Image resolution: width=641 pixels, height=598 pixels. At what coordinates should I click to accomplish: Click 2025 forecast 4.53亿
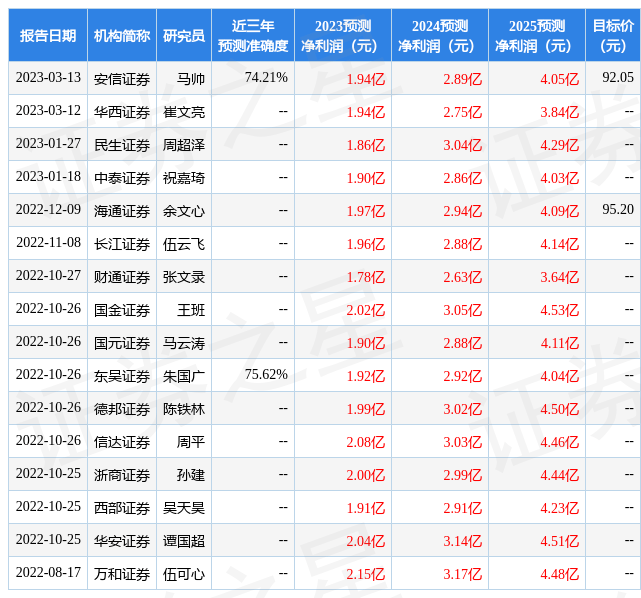tap(559, 310)
